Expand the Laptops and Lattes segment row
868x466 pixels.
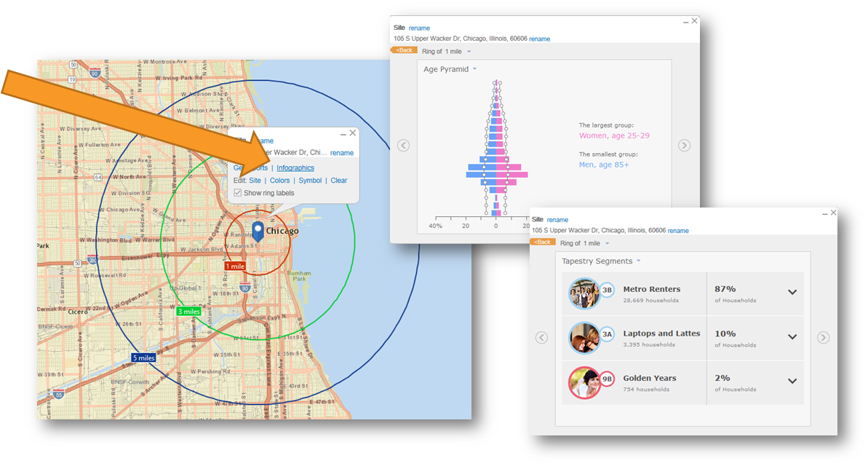tap(792, 337)
